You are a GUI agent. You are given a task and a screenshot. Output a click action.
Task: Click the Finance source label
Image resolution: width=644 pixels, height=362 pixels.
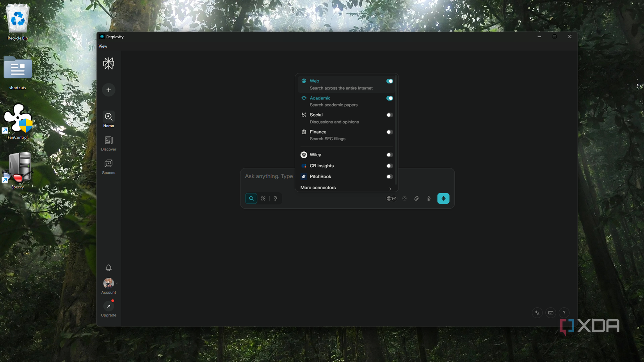(318, 132)
